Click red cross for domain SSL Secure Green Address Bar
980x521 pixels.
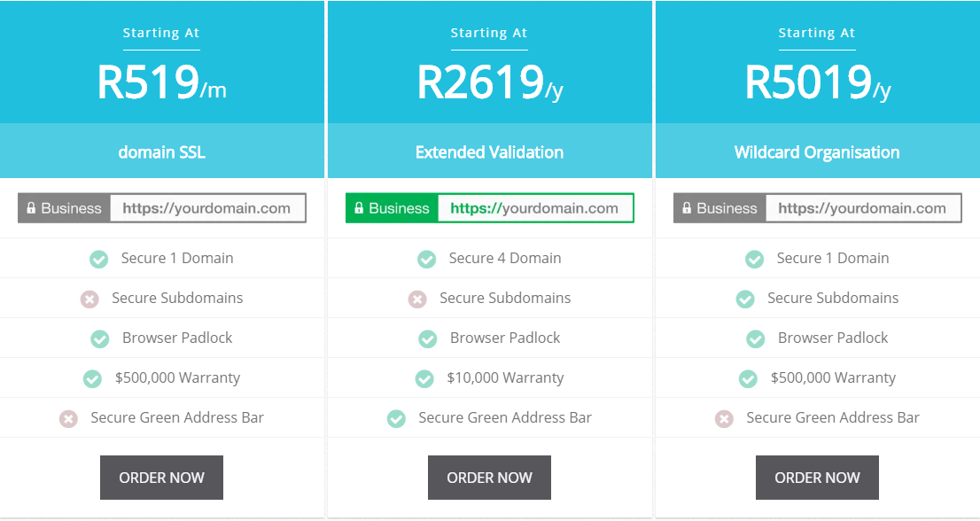(x=68, y=418)
